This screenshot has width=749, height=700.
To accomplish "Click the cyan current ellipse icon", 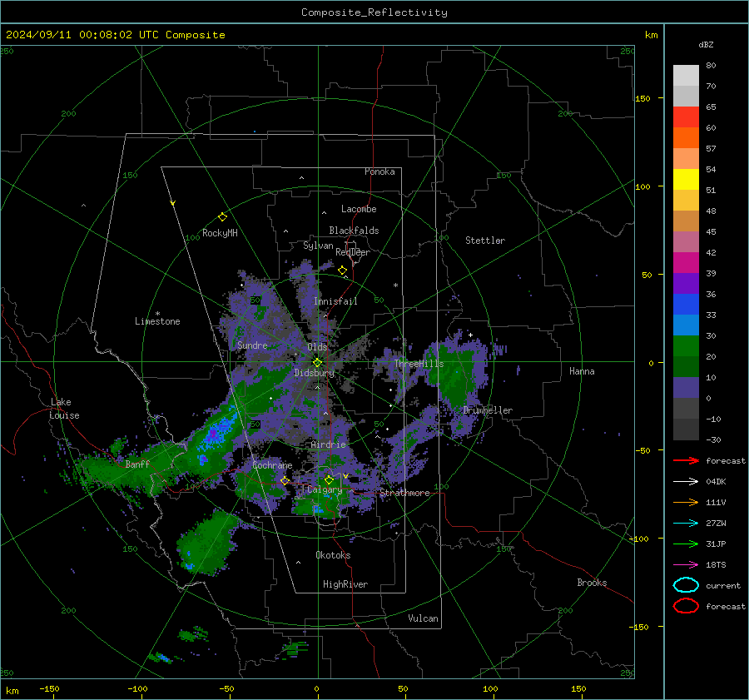I will 686,585.
